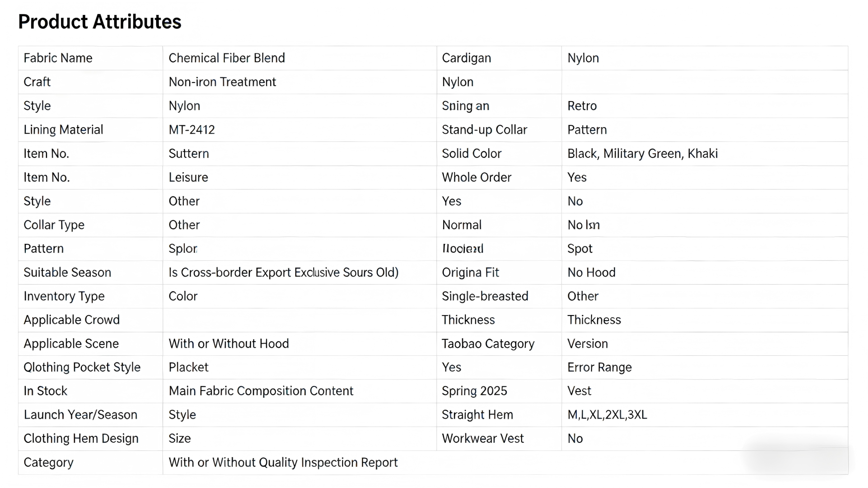Select the Suitable Season row label
Screen dimensions: 868x488
pyautogui.click(x=67, y=272)
